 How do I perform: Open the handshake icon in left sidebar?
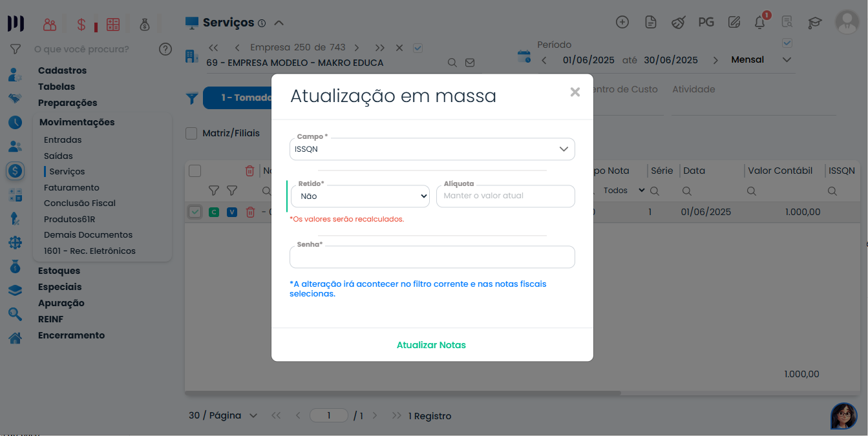[x=16, y=98]
